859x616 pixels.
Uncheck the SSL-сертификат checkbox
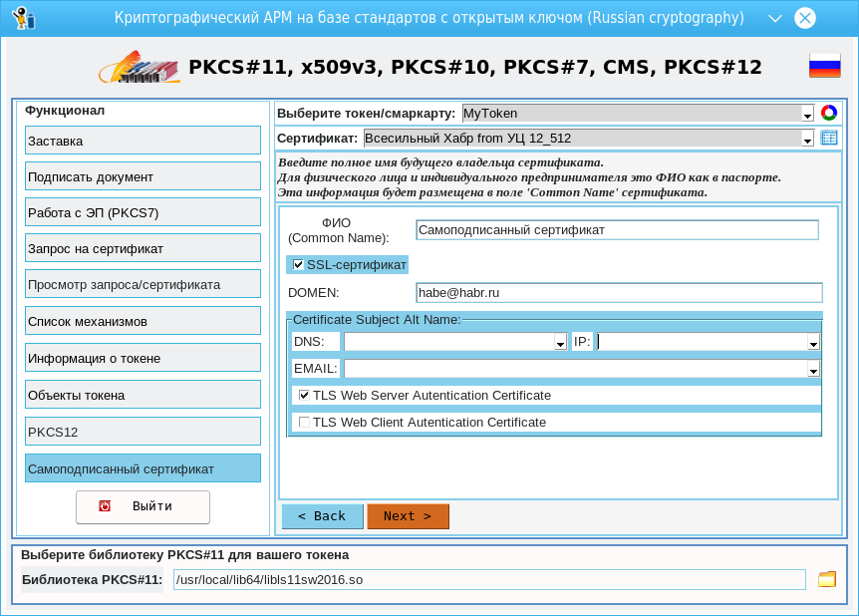(x=298, y=265)
